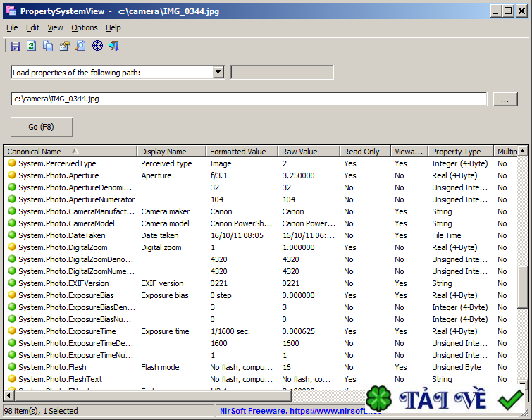Click the green ball icon beside System.Photo.Flash
532x420 pixels.
point(11,367)
